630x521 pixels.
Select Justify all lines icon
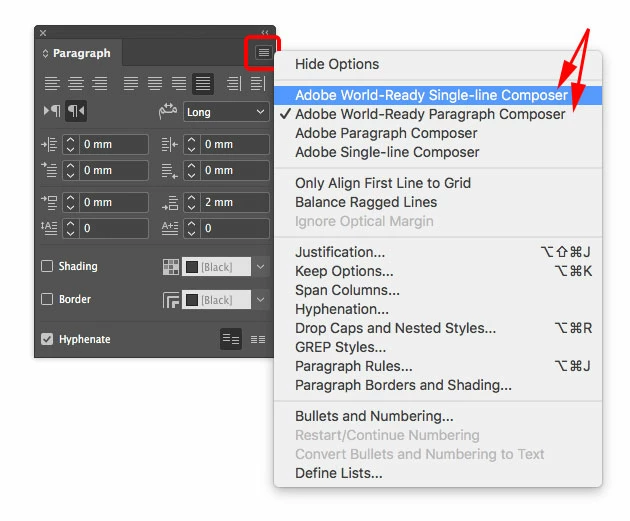pyautogui.click(x=203, y=84)
